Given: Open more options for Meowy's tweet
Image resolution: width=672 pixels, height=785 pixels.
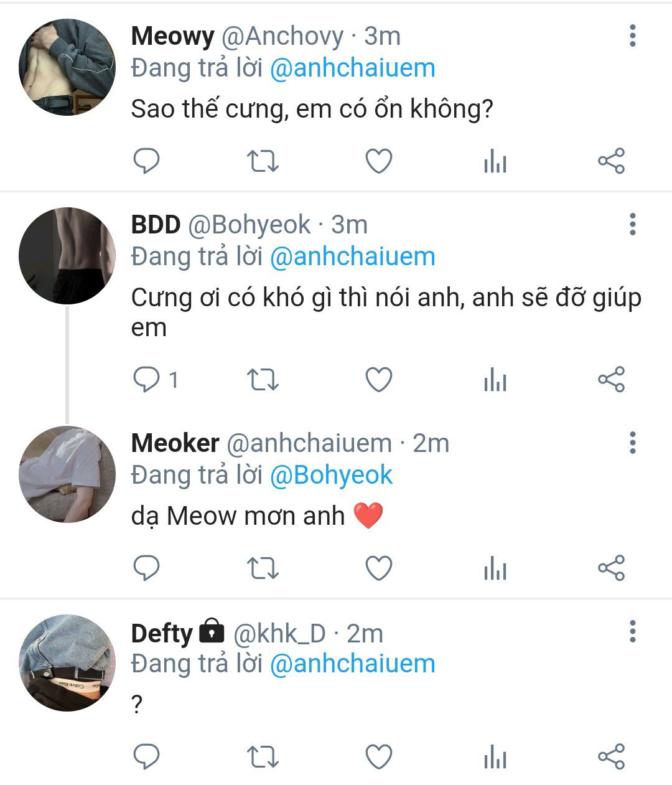Looking at the screenshot, I should [632, 36].
